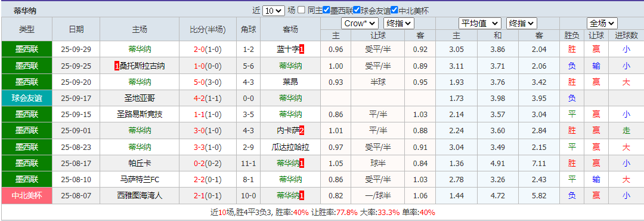
Task: Open the 4-2 score on 25-09-17
Action: coord(200,99)
